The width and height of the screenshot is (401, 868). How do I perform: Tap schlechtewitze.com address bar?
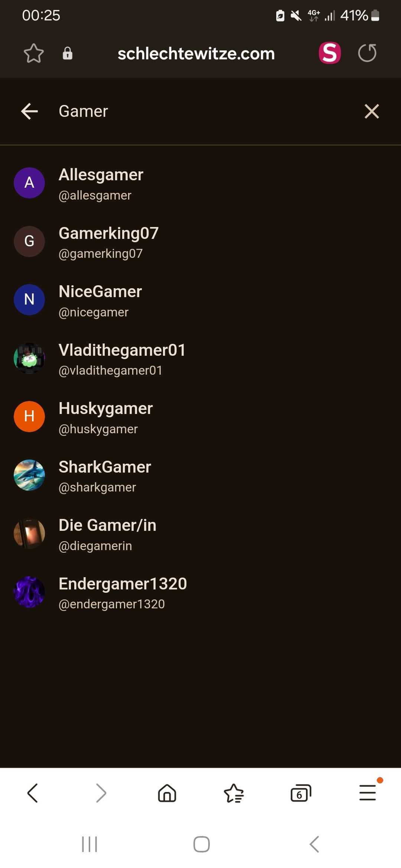196,53
